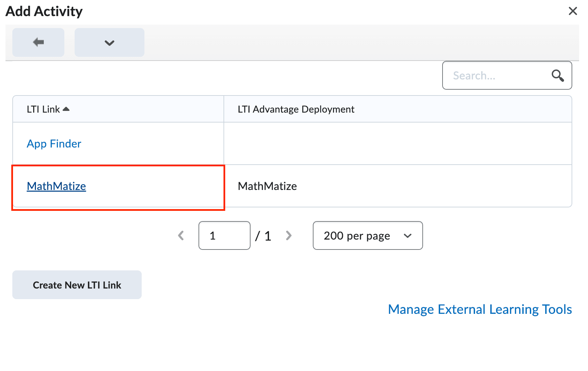The width and height of the screenshot is (588, 371).
Task: Click the sort ascending arrow icon
Action: 66,109
